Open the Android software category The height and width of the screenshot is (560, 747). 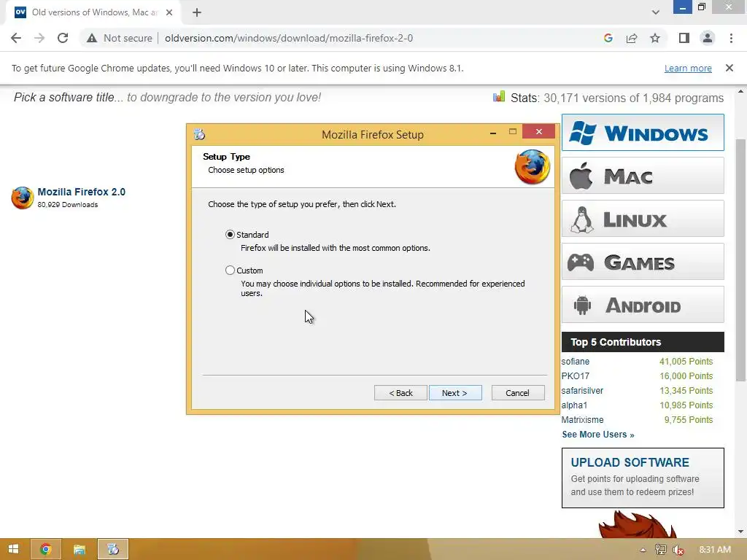643,305
